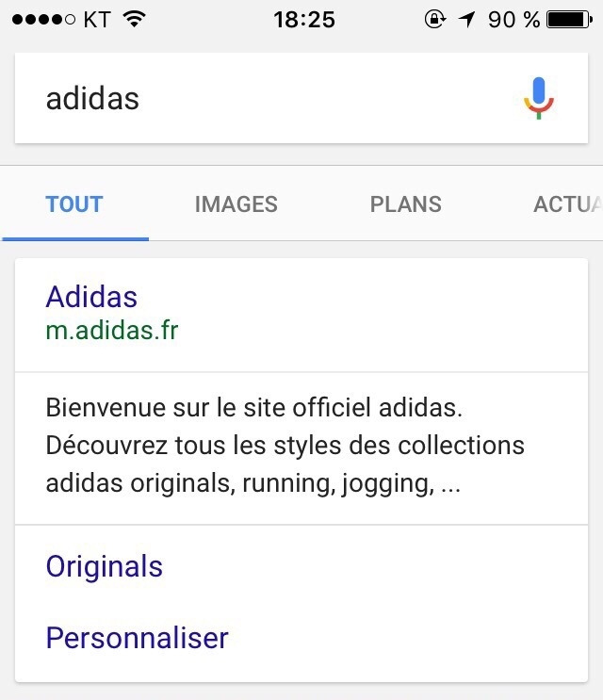Tap the cellular signal dots indicator
The height and width of the screenshot is (700, 603).
(x=43, y=20)
